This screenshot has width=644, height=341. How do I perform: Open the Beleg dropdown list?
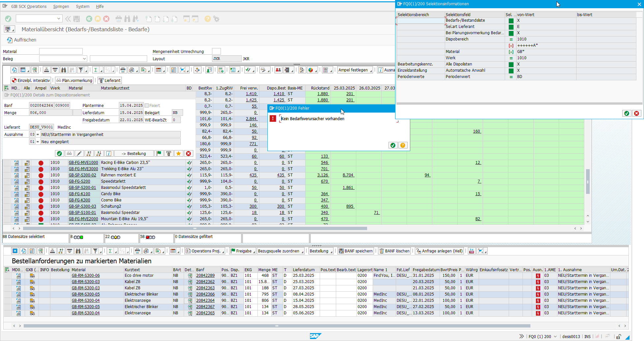point(84,59)
